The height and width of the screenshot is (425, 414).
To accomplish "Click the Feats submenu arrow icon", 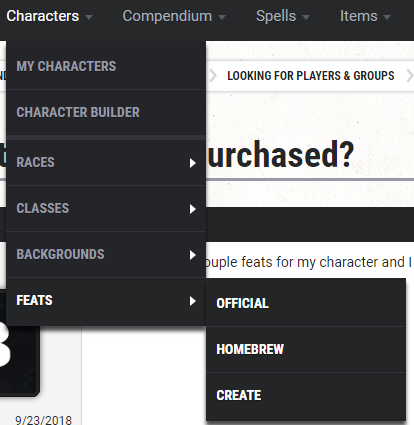I will pyautogui.click(x=192, y=301).
